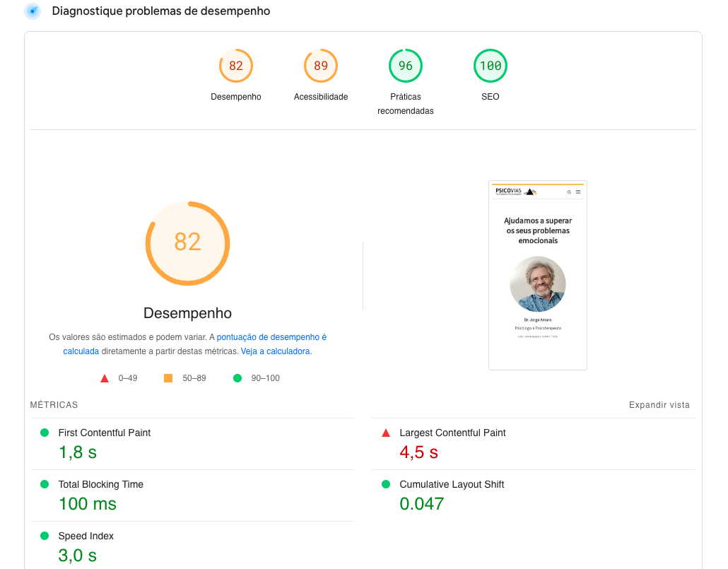The image size is (728, 569).
Task: Click the page screenshot thumbnail
Action: tap(537, 275)
